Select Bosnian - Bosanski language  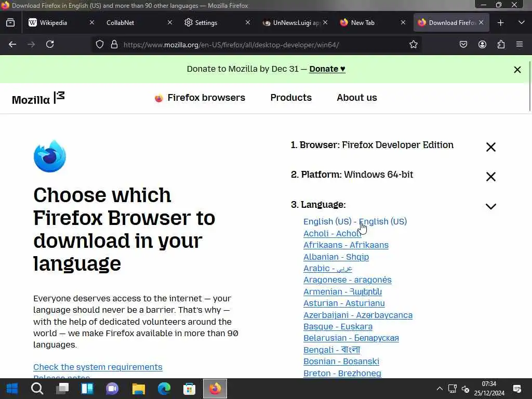341,362
